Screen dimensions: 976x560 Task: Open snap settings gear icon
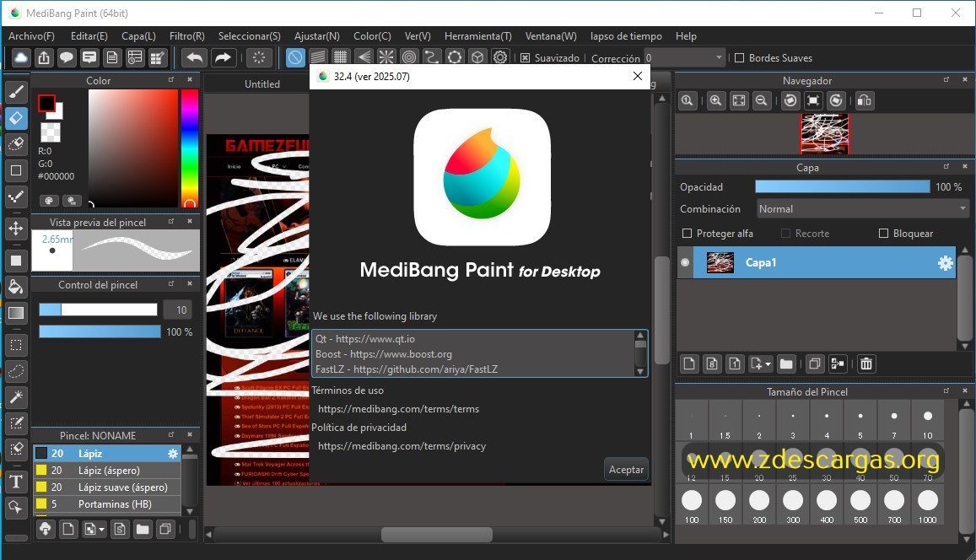500,58
